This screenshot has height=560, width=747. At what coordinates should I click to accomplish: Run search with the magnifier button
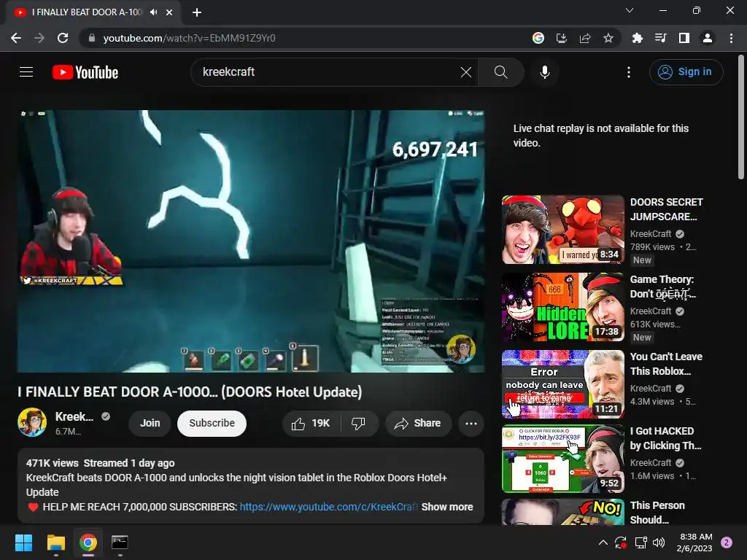coord(500,72)
